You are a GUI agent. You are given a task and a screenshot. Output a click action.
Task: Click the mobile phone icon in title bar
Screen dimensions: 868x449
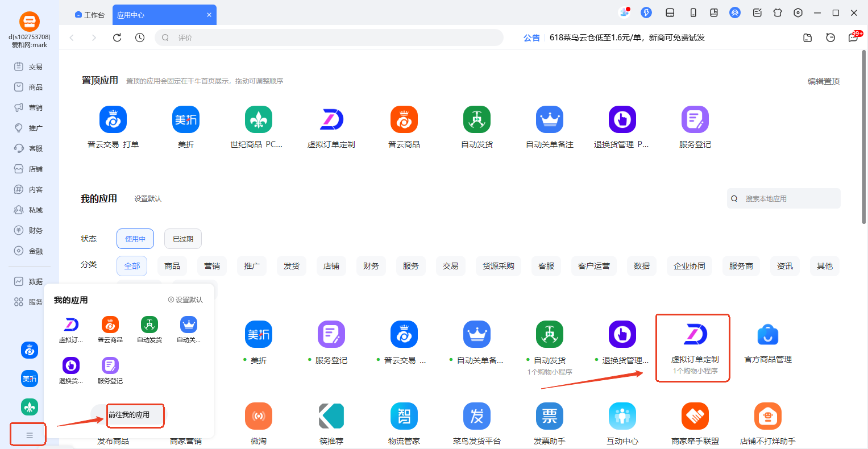click(x=693, y=13)
